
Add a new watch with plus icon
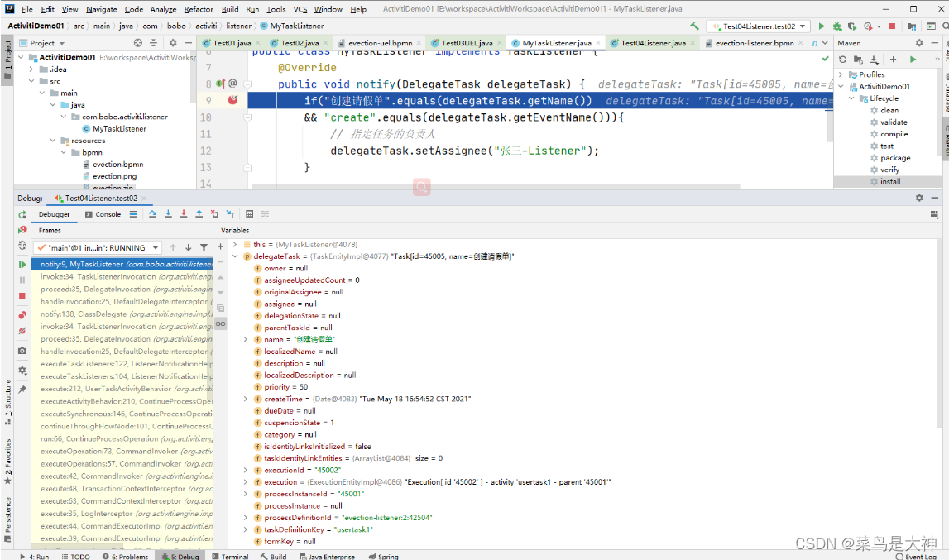click(220, 246)
